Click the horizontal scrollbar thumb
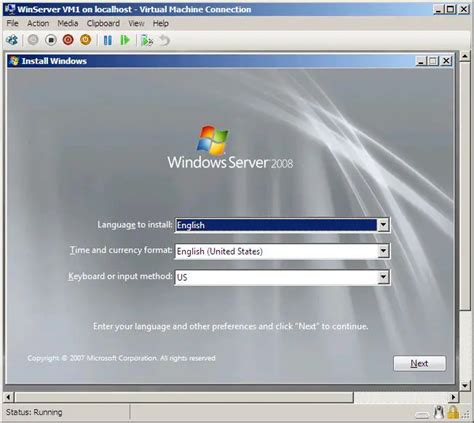Viewport: 474px width, 423px height. (x=184, y=397)
